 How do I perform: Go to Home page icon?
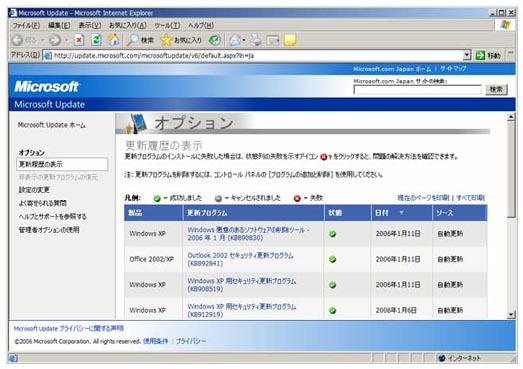[113, 40]
